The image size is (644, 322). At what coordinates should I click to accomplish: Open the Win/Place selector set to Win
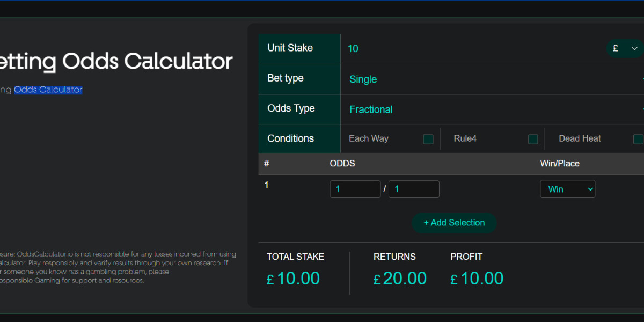point(567,189)
